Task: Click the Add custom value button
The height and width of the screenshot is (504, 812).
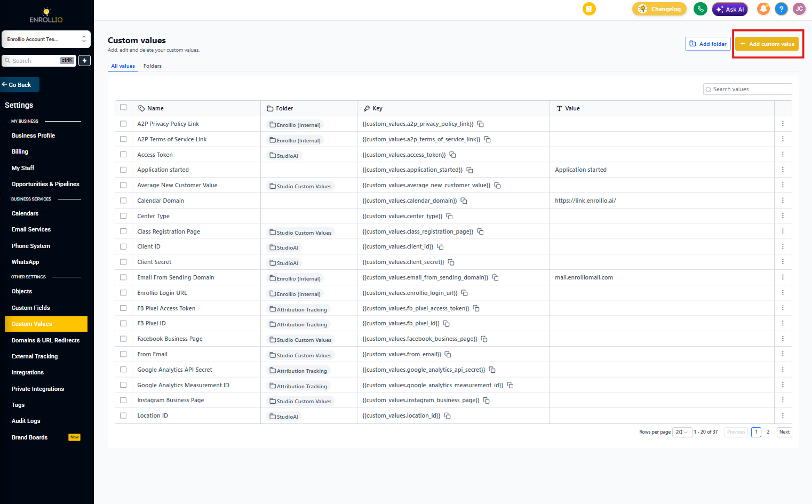Action: pos(767,44)
